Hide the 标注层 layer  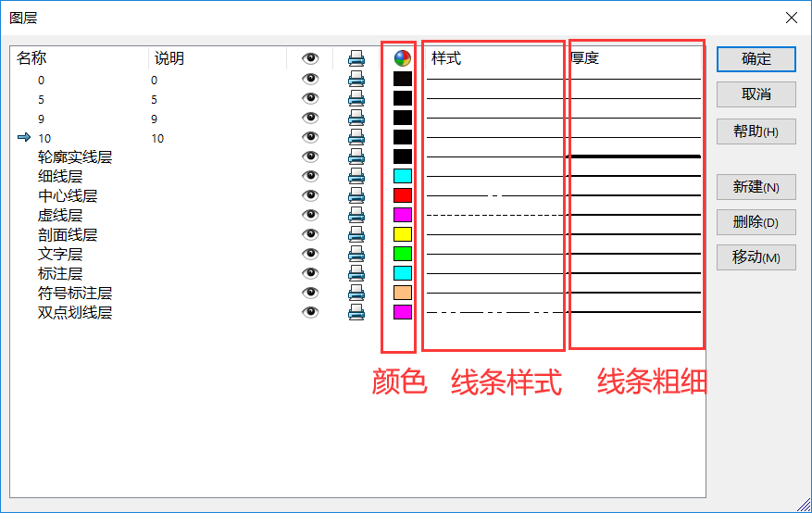pyautogui.click(x=310, y=273)
